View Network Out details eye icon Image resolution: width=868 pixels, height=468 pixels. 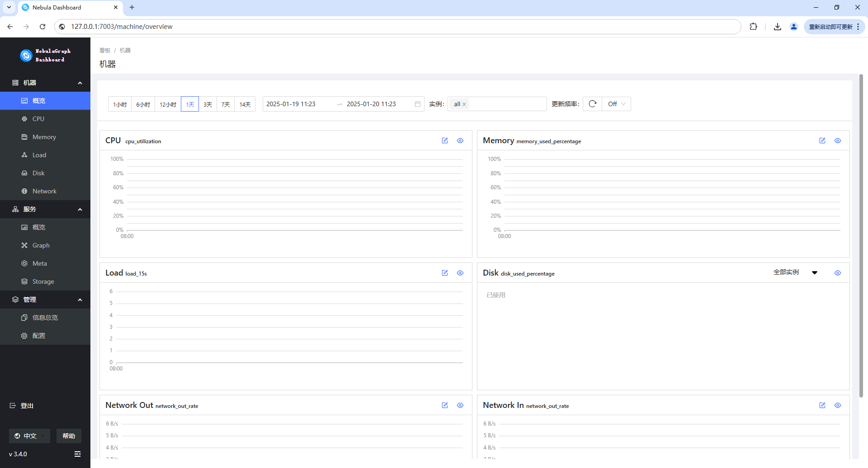(460, 405)
